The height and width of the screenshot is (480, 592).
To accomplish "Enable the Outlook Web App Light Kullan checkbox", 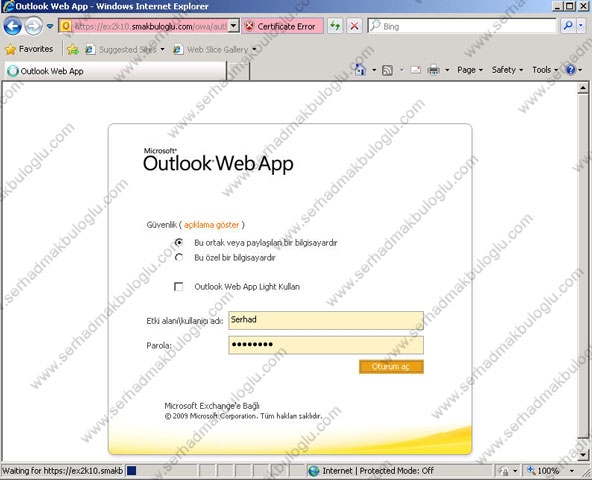I will click(x=179, y=287).
